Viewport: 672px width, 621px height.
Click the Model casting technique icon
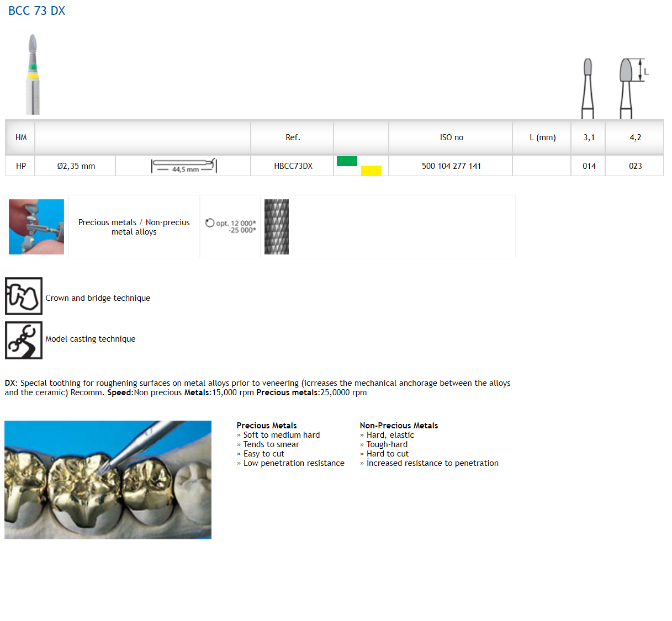pyautogui.click(x=24, y=341)
